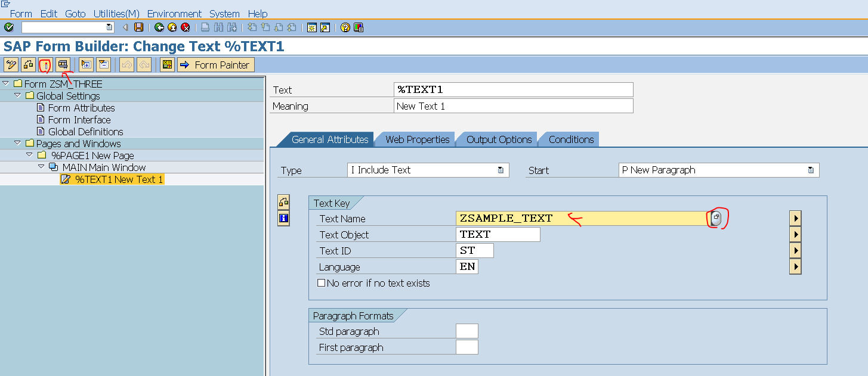Switch to the Conditions tab
Screen dimensions: 868x376
(571, 139)
